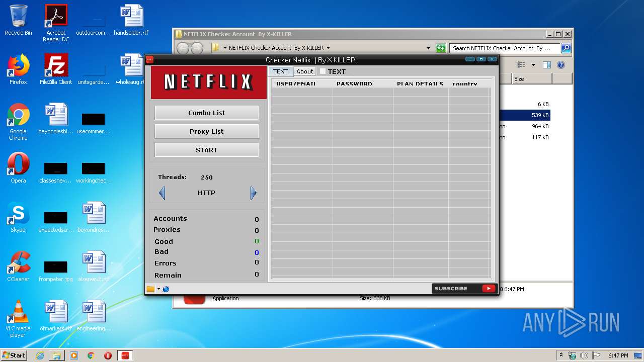This screenshot has width=644, height=362.
Task: Click the USER/EMAIL column header
Action: (302, 83)
